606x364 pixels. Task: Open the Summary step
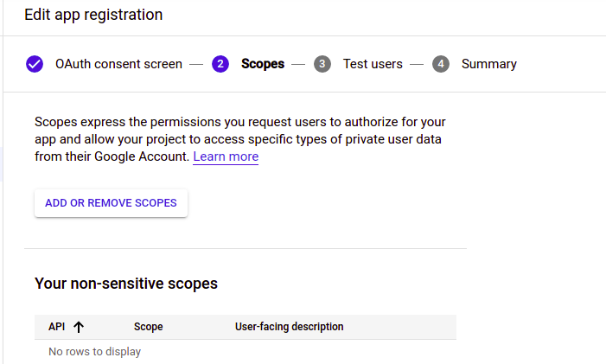(x=488, y=64)
